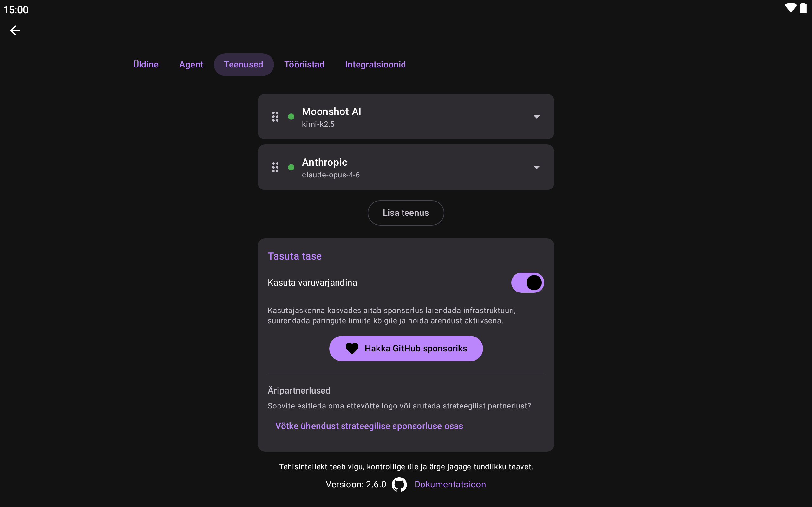Screen dimensions: 812x507
Task: Grab the Anthropic drag handle
Action: (275, 167)
